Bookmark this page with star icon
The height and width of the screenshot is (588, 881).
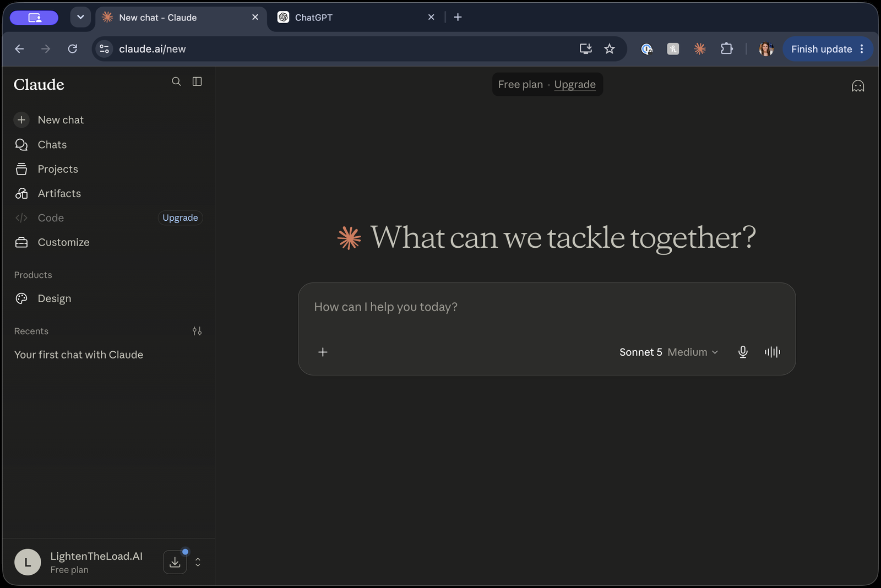[610, 49]
